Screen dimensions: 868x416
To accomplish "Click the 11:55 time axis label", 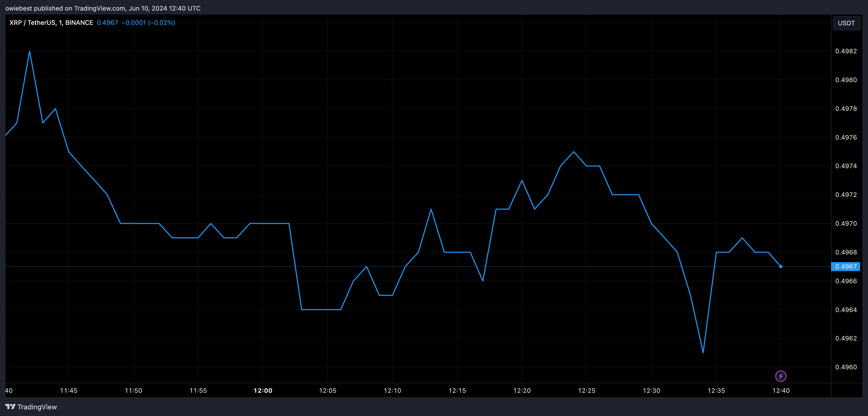I will (198, 390).
